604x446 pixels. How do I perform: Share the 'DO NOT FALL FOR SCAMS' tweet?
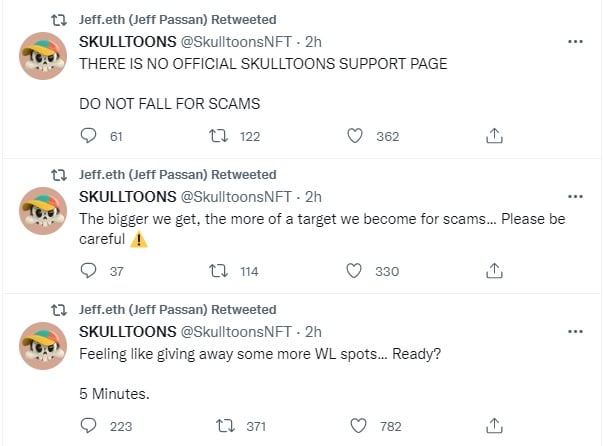[493, 136]
